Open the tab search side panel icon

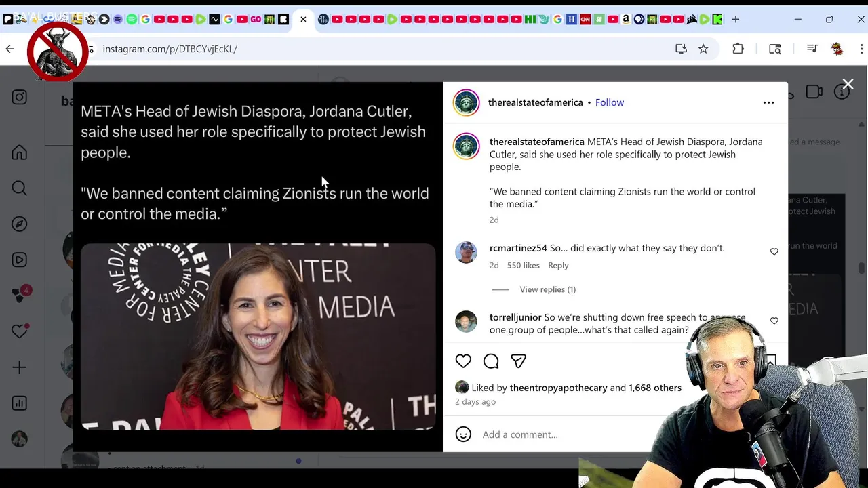(x=775, y=49)
